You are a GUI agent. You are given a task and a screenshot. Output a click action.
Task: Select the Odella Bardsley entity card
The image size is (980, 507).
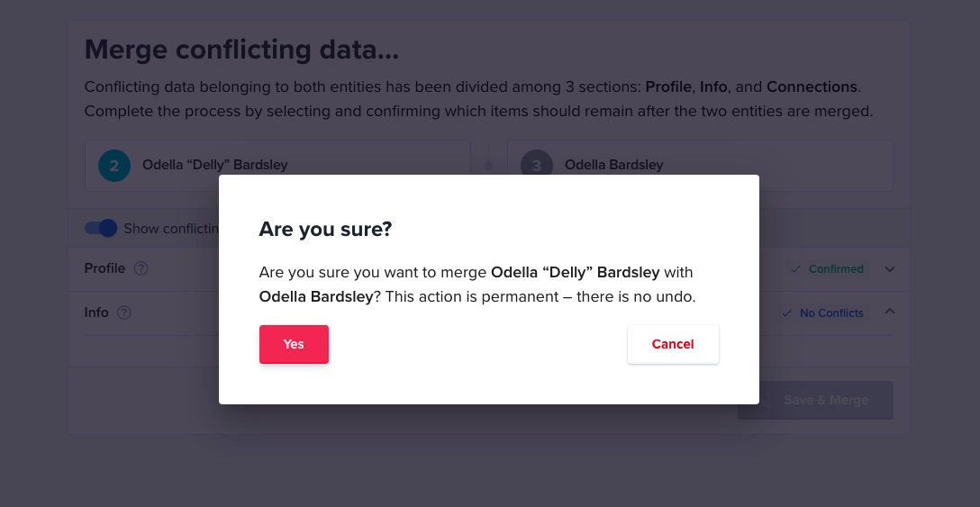700,166
